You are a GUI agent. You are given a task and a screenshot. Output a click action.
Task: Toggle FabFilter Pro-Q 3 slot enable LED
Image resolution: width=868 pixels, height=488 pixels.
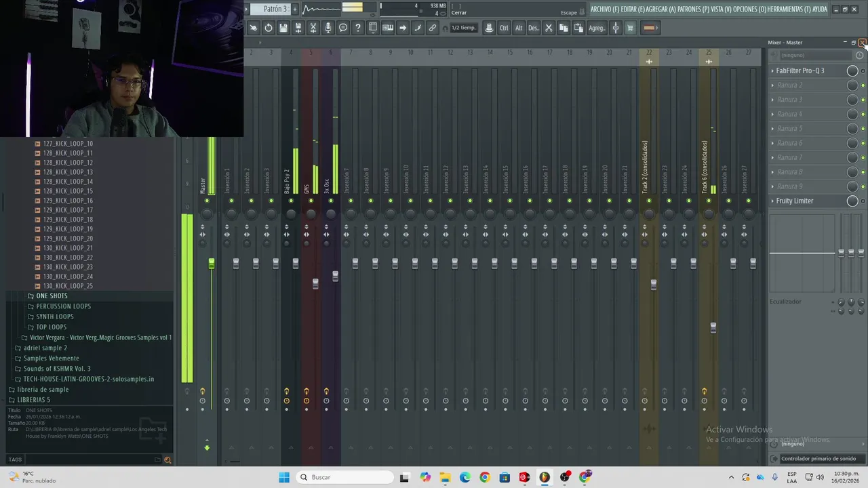(863, 71)
